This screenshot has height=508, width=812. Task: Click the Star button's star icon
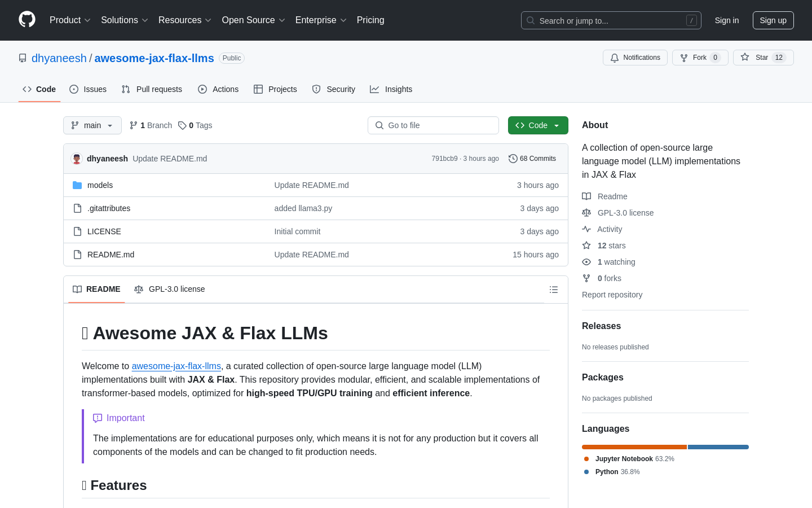tap(745, 57)
